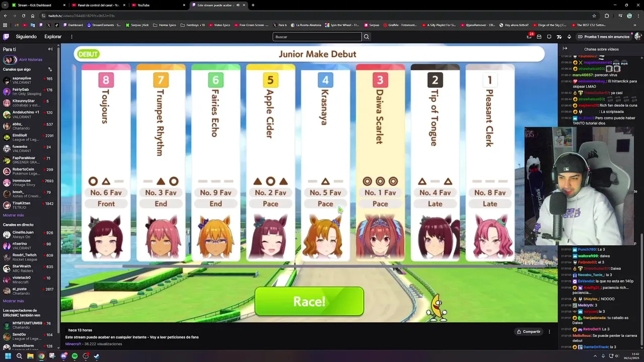Select the Daiwa Scarlet racer card
This screenshot has width=644, height=362.
click(x=380, y=163)
